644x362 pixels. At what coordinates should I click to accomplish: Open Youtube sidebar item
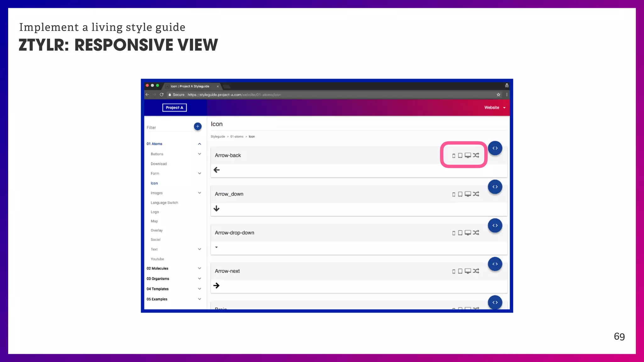tap(157, 259)
